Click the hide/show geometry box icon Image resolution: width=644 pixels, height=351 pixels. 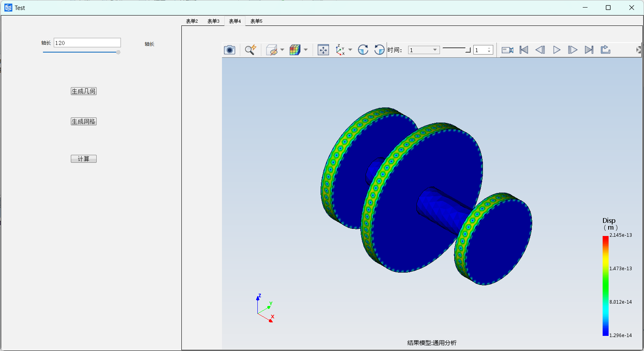pos(272,50)
